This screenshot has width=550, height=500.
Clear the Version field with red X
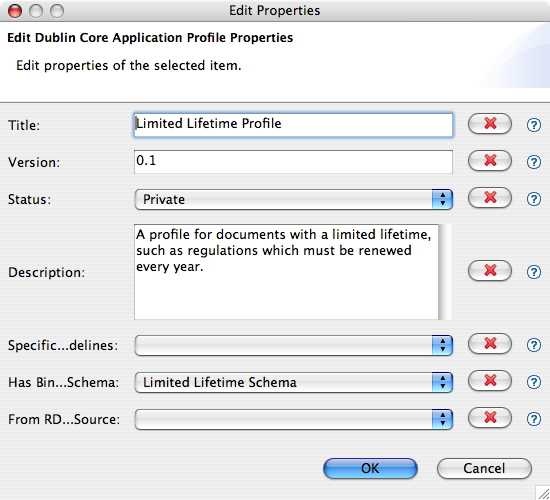click(490, 161)
